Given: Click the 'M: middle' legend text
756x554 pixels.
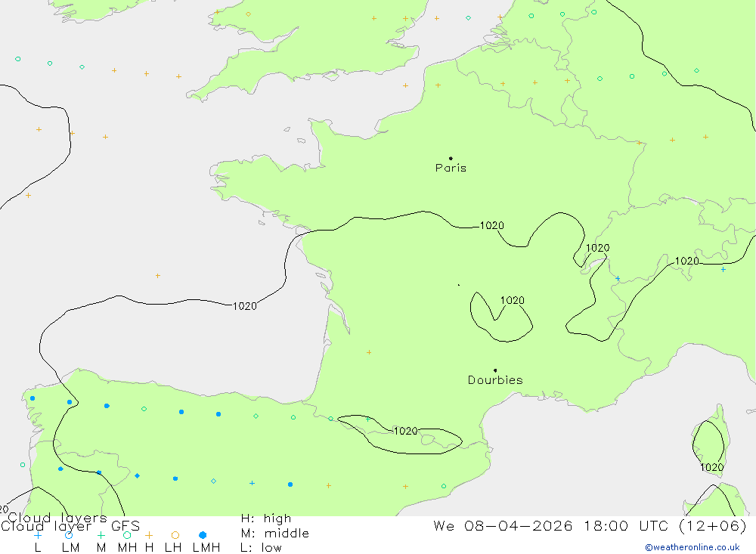Looking at the screenshot, I should click(275, 534).
